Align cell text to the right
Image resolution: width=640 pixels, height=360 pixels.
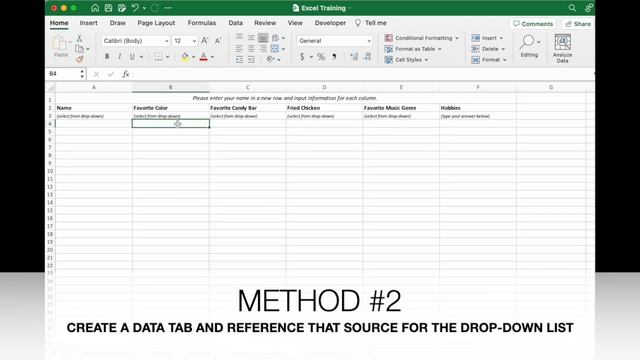(x=263, y=49)
